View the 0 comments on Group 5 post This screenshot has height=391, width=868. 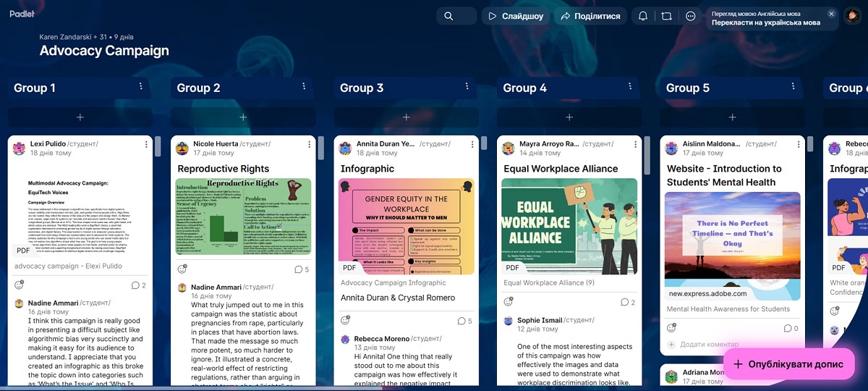pos(791,328)
